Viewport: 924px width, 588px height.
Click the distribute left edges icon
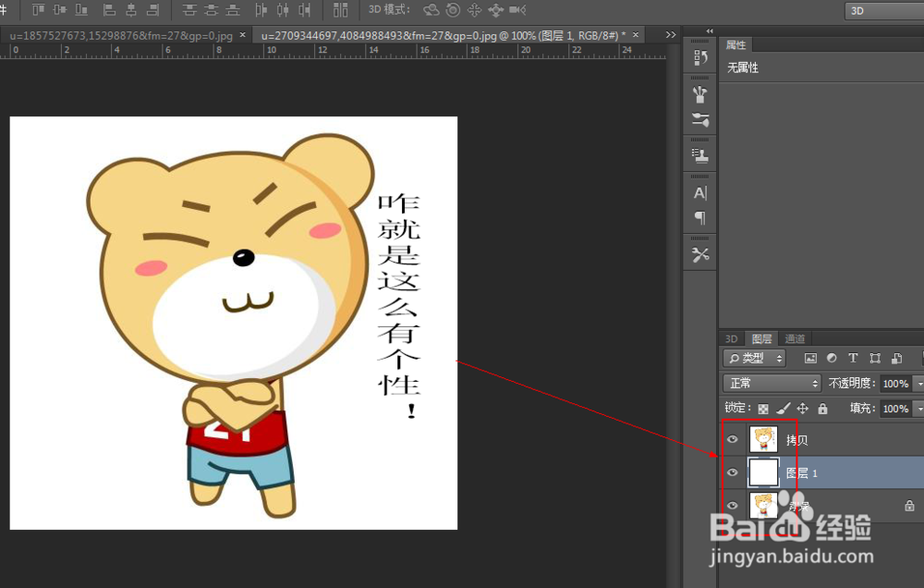pos(261,9)
